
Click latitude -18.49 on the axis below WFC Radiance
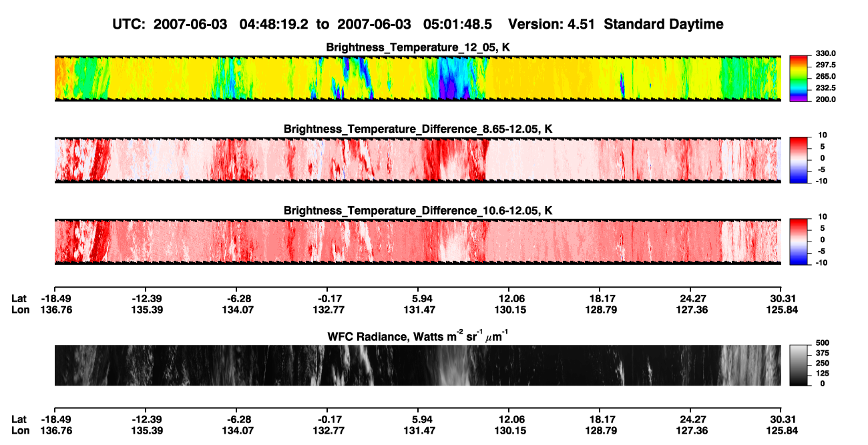tap(55, 419)
